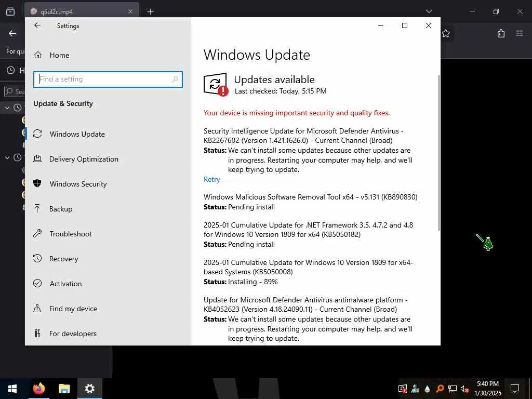The width and height of the screenshot is (532, 399).
Task: Click the water drop tray icon
Action: [x=427, y=389]
